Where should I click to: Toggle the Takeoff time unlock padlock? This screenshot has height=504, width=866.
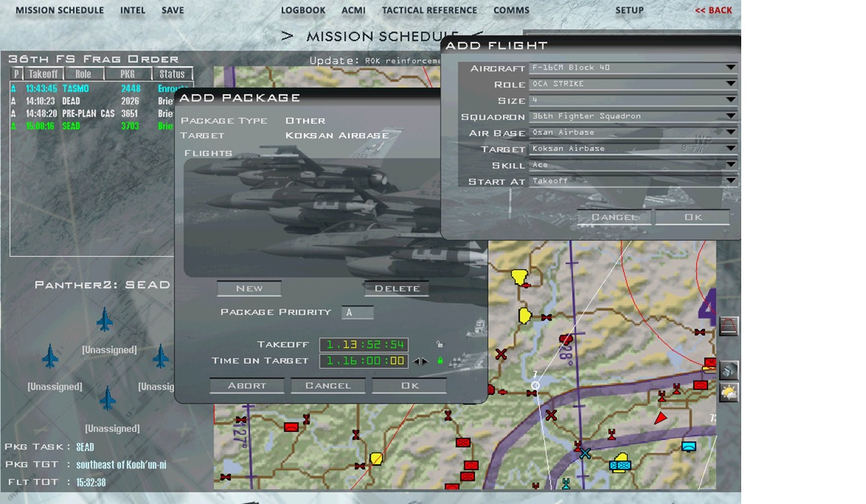(x=440, y=345)
